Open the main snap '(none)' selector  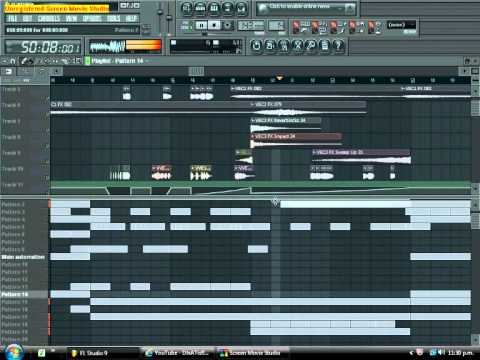pyautogui.click(x=402, y=25)
